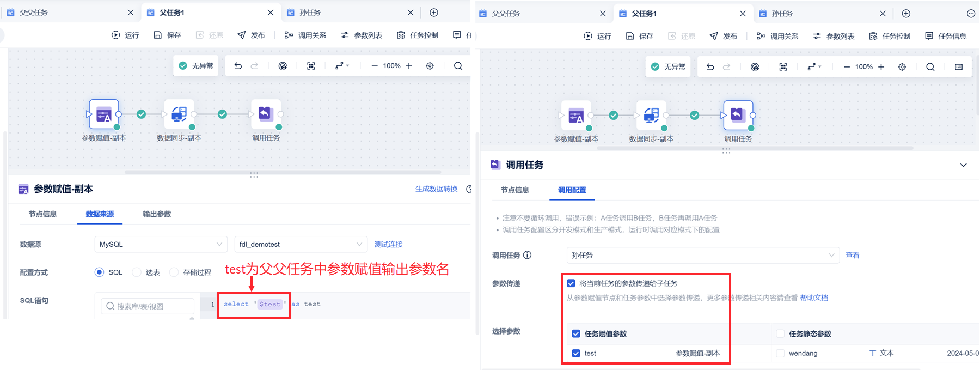980x370 pixels.
Task: Select the 选表 radio option
Action: (137, 272)
